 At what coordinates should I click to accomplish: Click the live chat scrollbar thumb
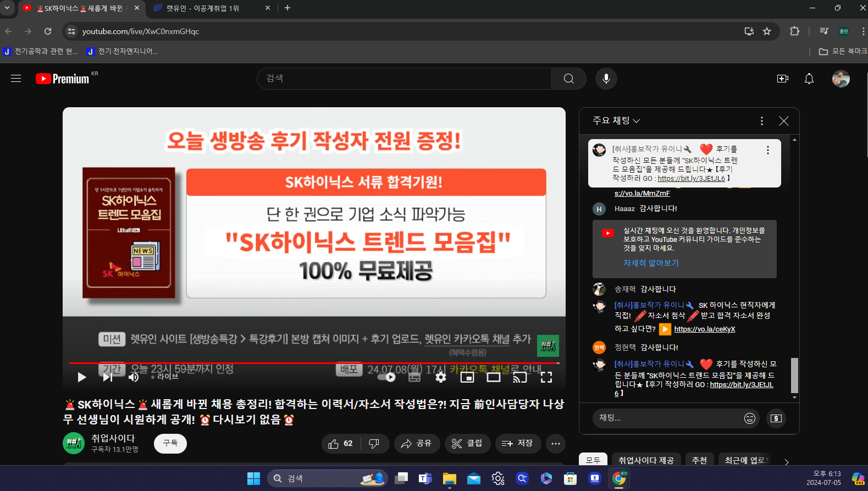point(794,375)
